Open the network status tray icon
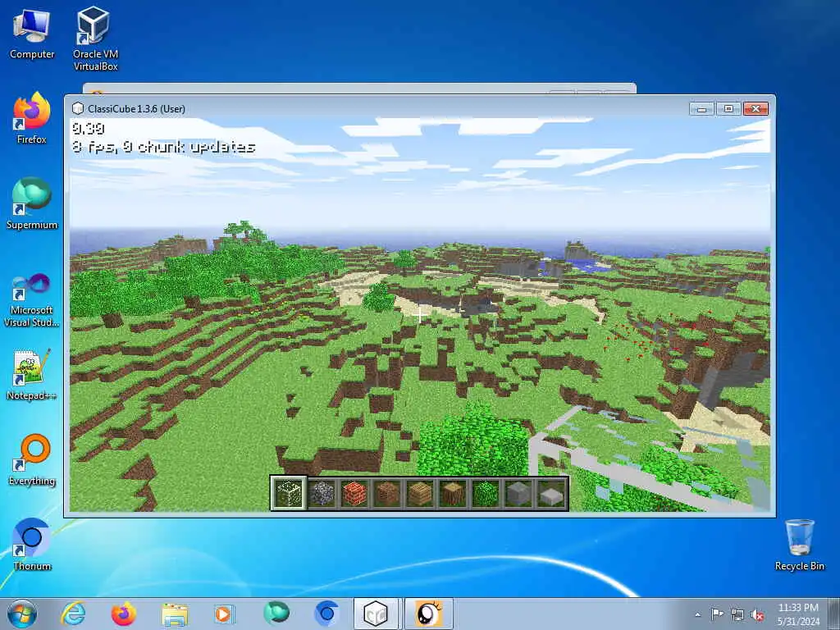 737,615
